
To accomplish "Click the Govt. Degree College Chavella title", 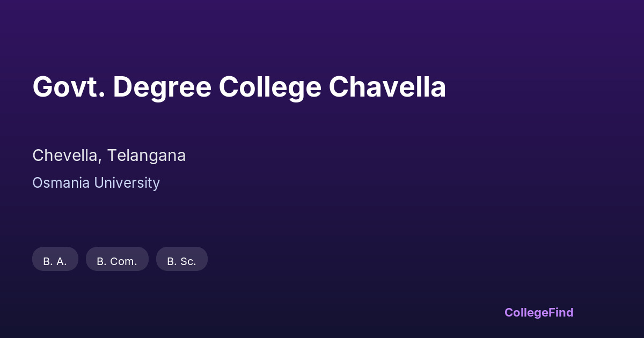I will pos(239,87).
